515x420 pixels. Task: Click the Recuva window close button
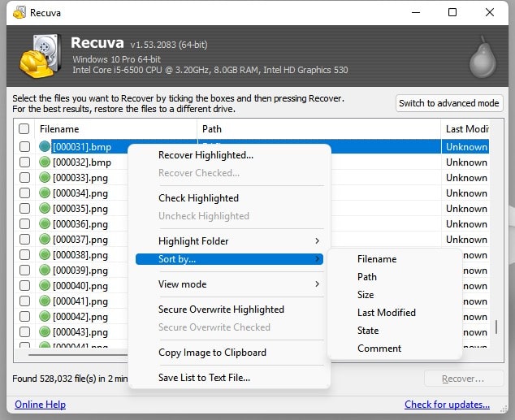[x=490, y=12]
